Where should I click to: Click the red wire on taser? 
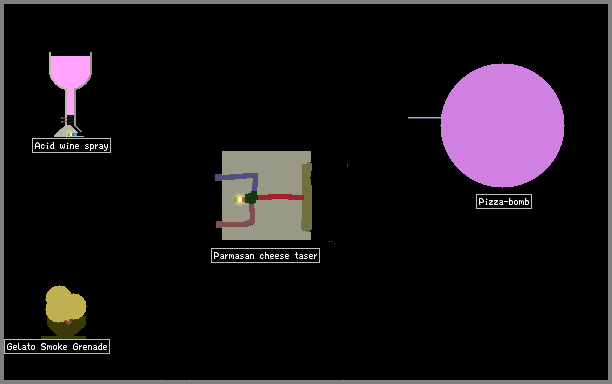coord(280,197)
